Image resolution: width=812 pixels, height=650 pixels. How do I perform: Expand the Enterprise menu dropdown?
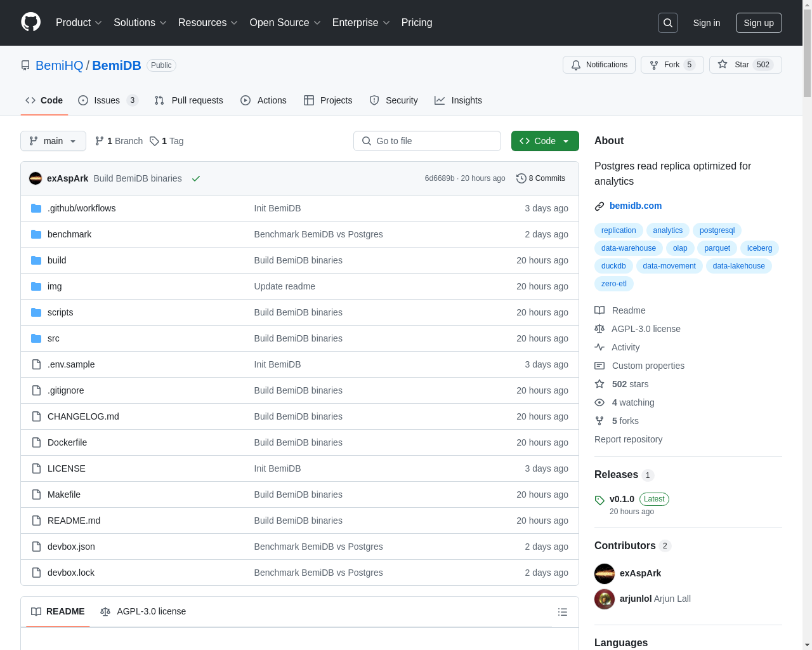[361, 23]
